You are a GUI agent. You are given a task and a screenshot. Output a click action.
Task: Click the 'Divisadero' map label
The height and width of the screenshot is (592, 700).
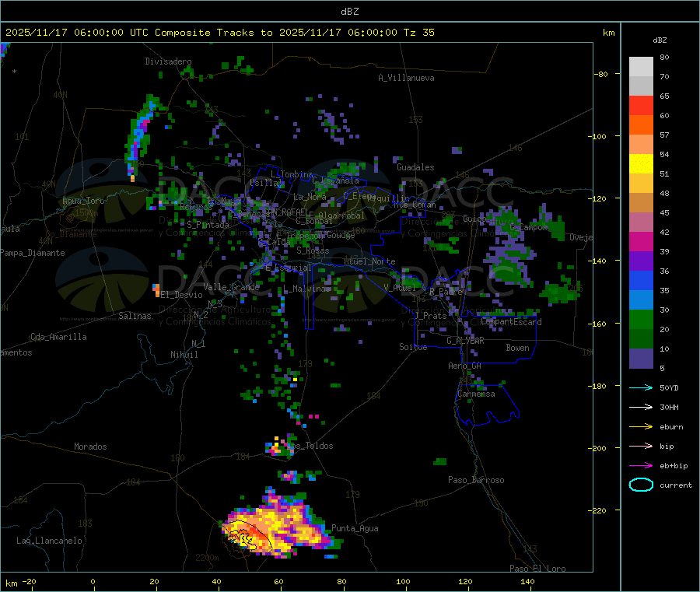click(x=168, y=61)
